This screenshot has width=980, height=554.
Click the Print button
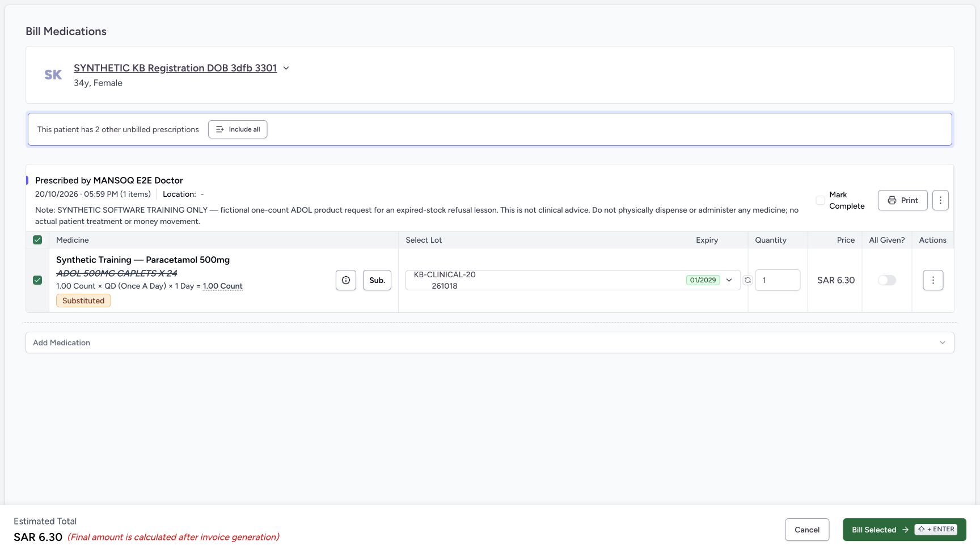click(903, 200)
